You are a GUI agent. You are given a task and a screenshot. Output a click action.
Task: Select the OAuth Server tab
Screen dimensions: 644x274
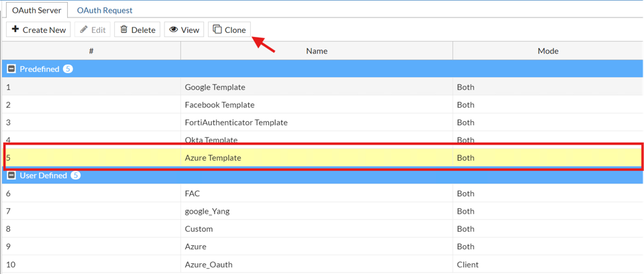pyautogui.click(x=37, y=10)
